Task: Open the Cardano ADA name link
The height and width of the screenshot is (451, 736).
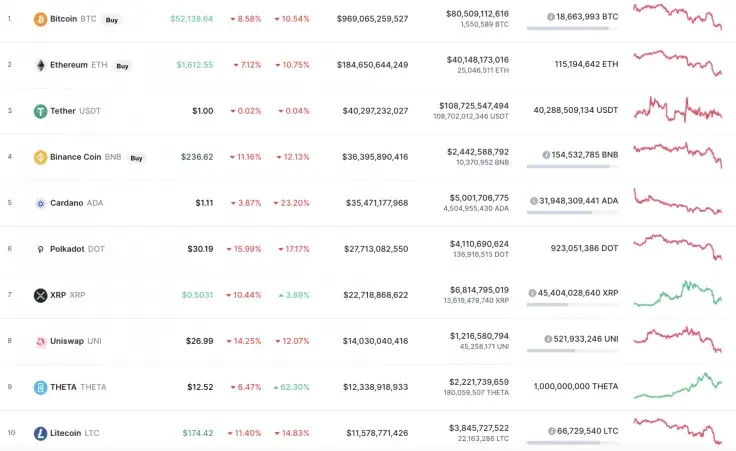Action: click(76, 203)
